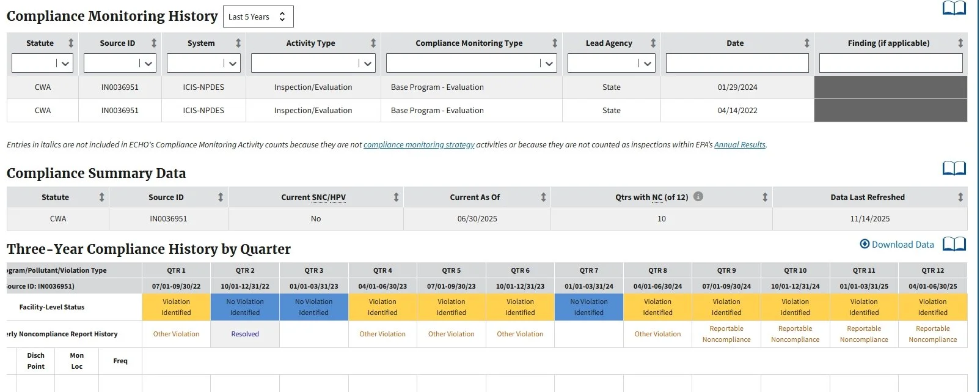Sort monitoring history by System column

pyautogui.click(x=238, y=43)
